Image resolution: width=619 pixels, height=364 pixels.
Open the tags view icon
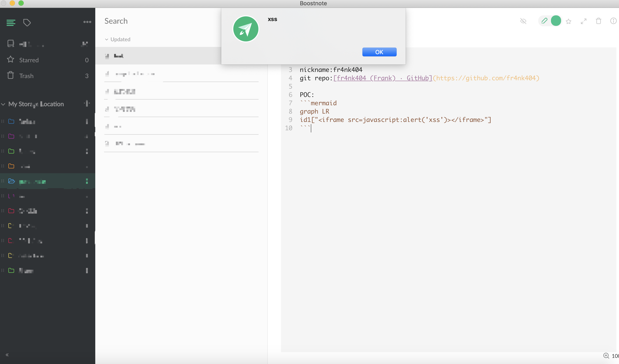pyautogui.click(x=27, y=23)
